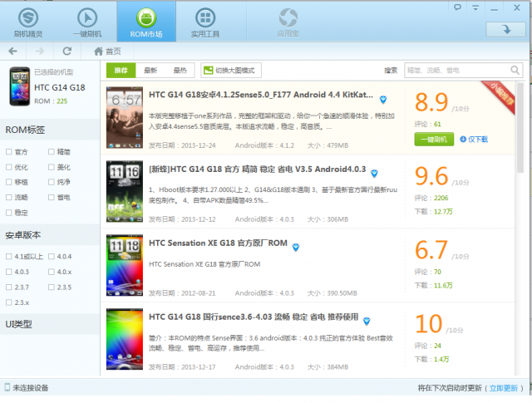Open the ROM市场 tab
This screenshot has height=403, width=532.
click(146, 22)
